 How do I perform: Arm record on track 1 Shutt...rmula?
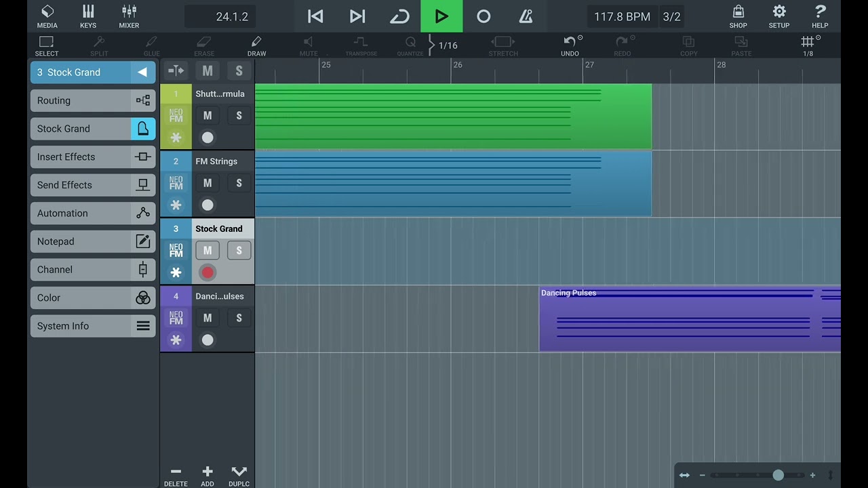click(x=208, y=138)
